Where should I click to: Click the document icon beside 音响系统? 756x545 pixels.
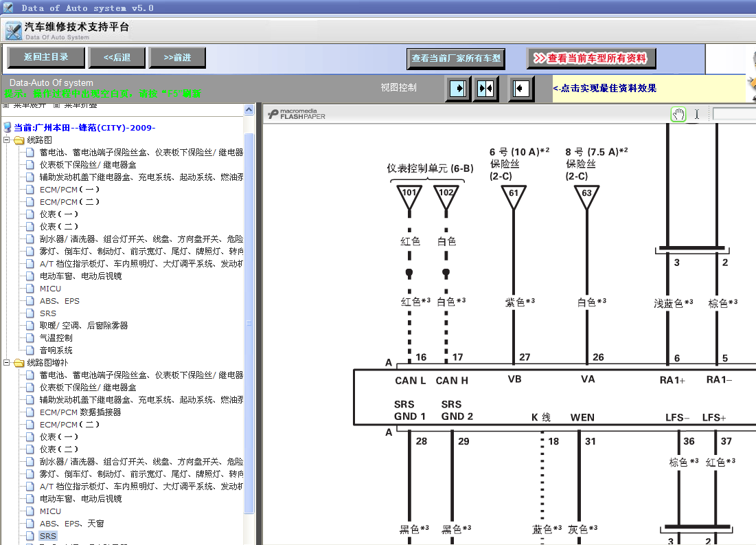coord(30,351)
